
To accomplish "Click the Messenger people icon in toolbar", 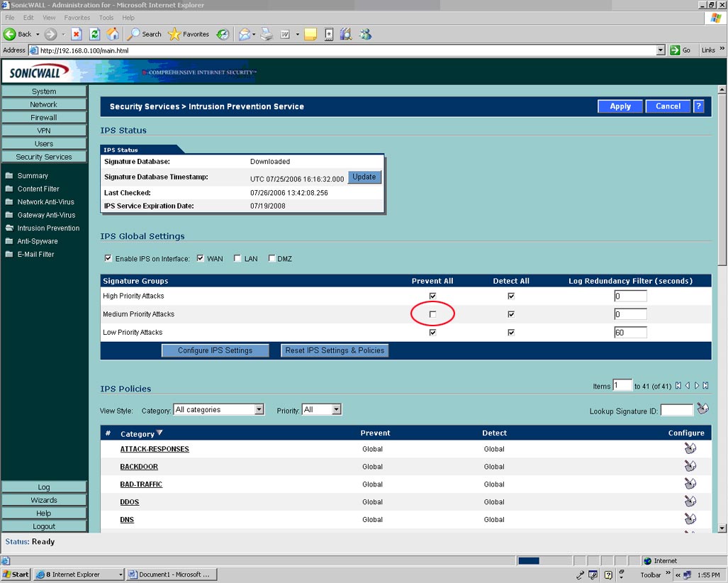I will (x=366, y=34).
